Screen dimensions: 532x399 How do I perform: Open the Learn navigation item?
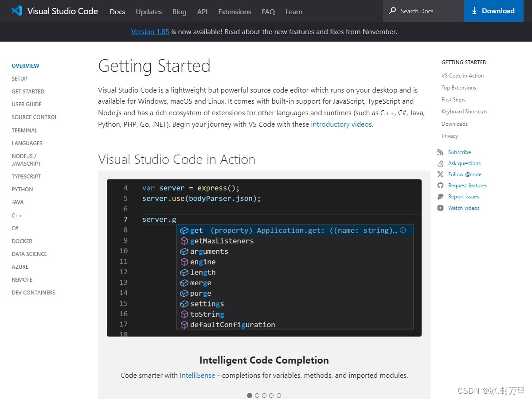294,12
